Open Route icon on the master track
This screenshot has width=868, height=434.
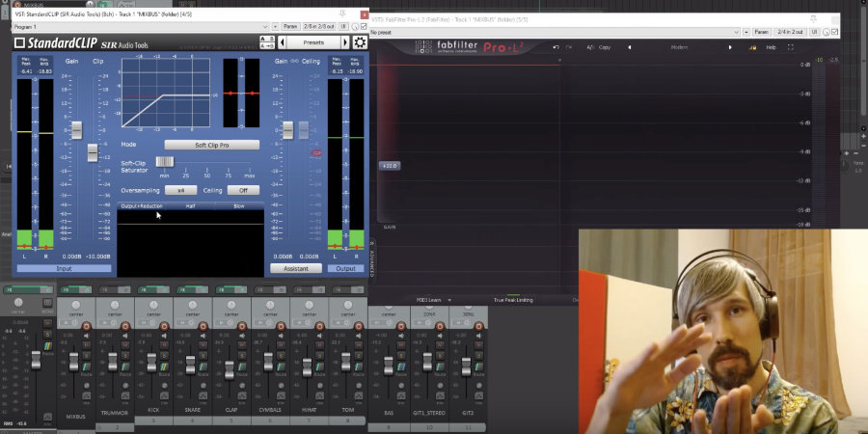[47, 346]
